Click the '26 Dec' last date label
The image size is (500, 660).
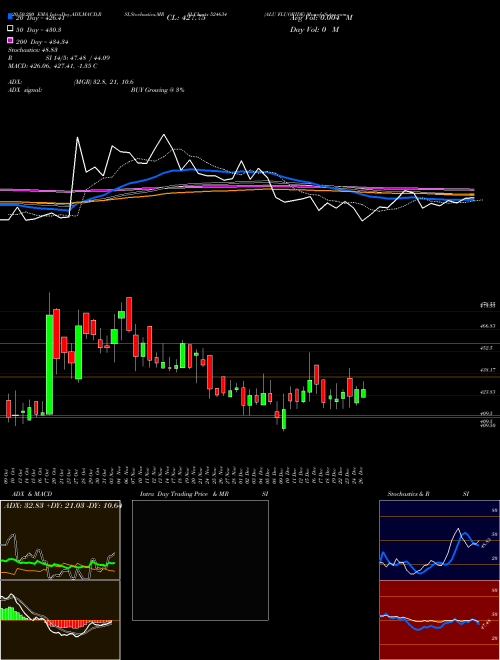click(x=361, y=475)
